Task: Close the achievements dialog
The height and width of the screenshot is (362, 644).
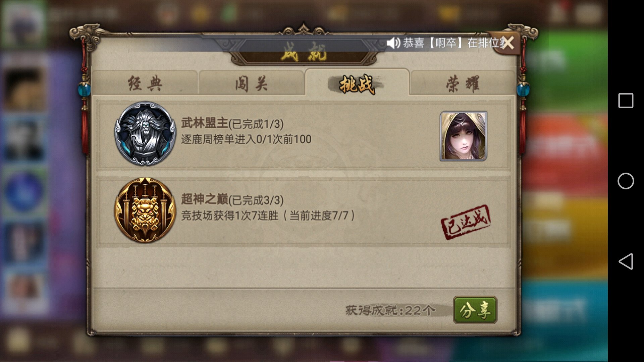Action: click(508, 43)
